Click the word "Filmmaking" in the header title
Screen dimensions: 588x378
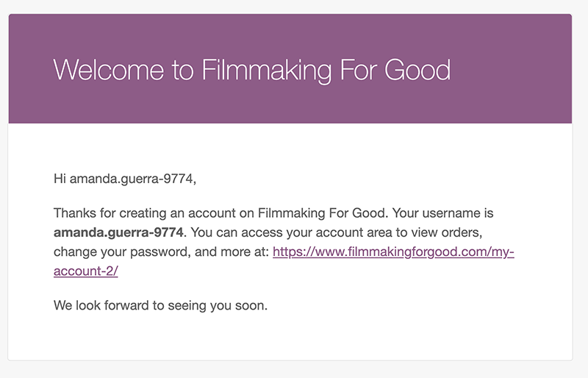[x=266, y=71]
